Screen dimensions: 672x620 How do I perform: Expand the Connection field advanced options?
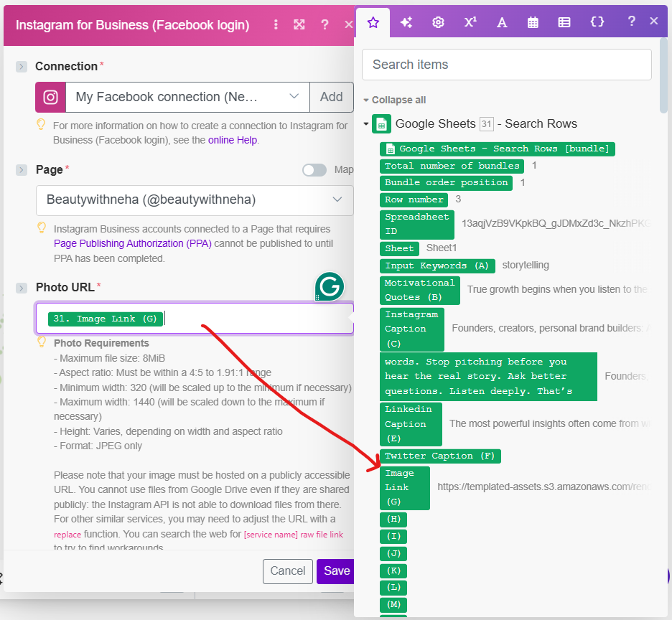pyautogui.click(x=22, y=67)
